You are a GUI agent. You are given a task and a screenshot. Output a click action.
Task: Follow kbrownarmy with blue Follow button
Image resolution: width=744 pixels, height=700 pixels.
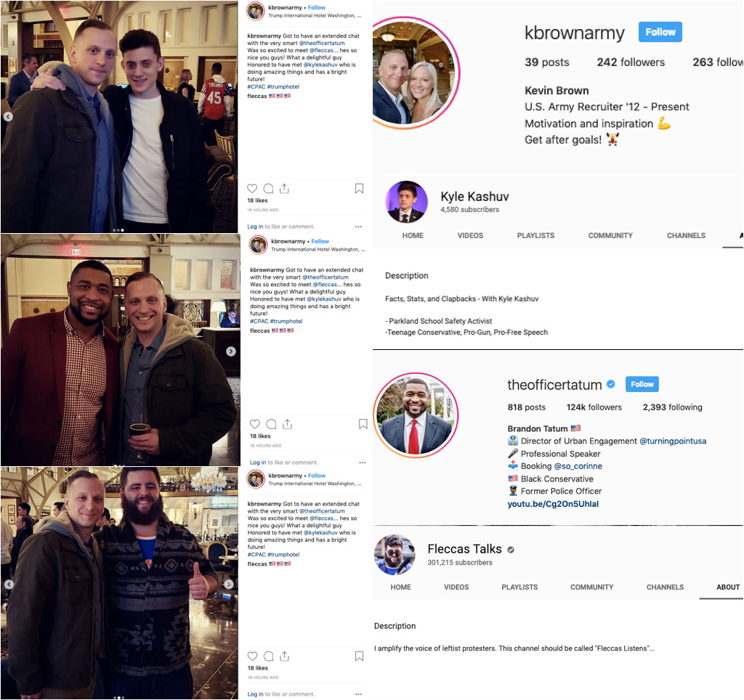[x=660, y=32]
